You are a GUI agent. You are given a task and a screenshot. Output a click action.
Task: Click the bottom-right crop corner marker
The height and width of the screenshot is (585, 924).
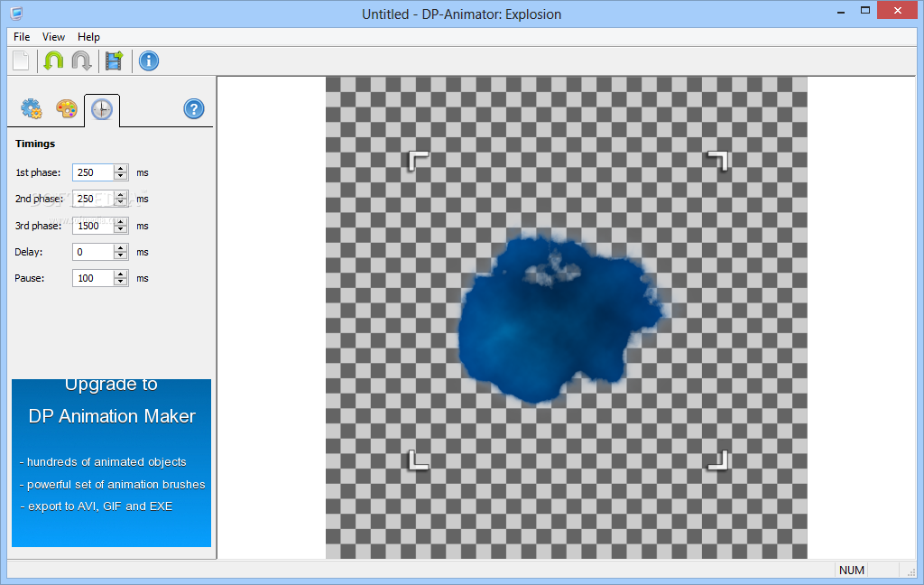[x=717, y=460]
